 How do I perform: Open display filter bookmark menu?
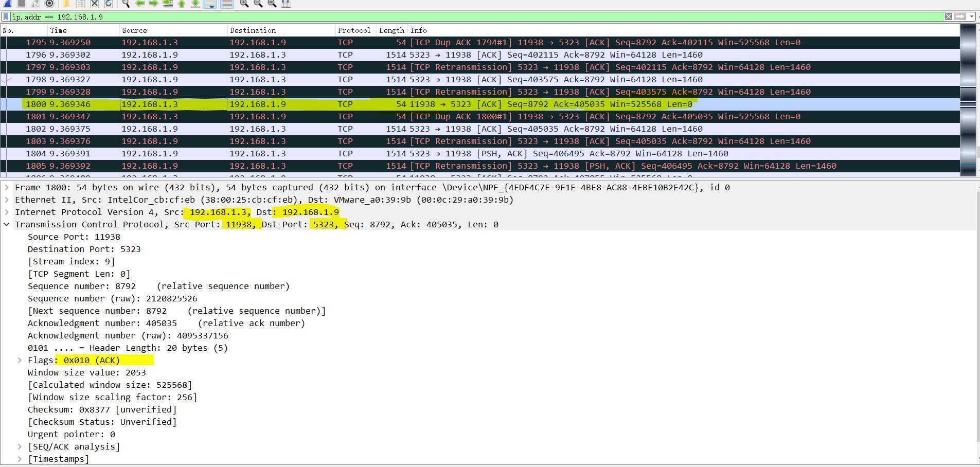point(6,16)
